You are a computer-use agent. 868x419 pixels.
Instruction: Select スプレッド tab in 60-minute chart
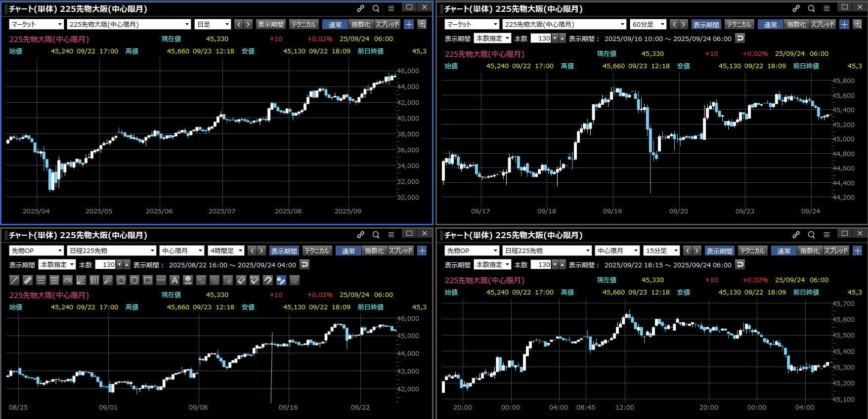823,24
